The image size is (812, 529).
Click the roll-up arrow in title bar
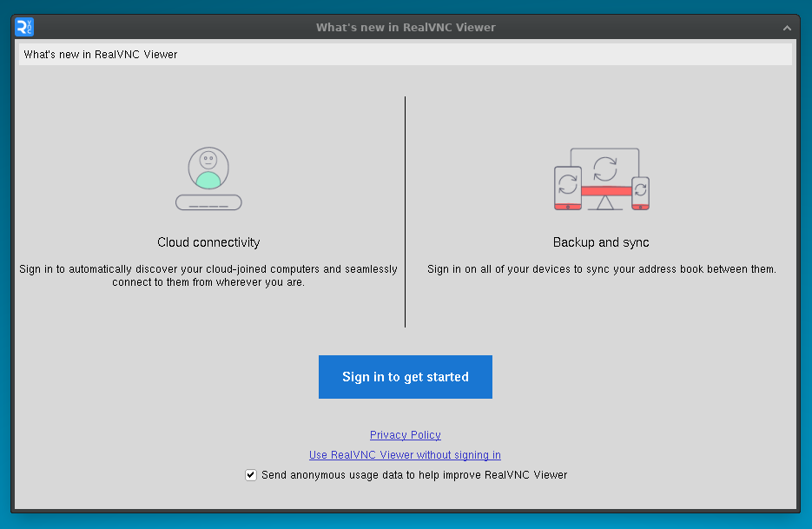point(787,28)
